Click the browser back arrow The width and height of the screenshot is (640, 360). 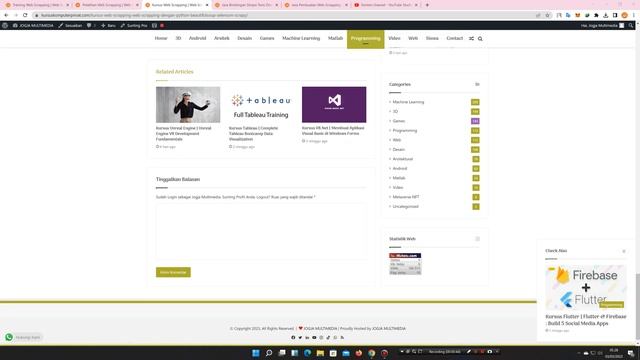[6, 15]
